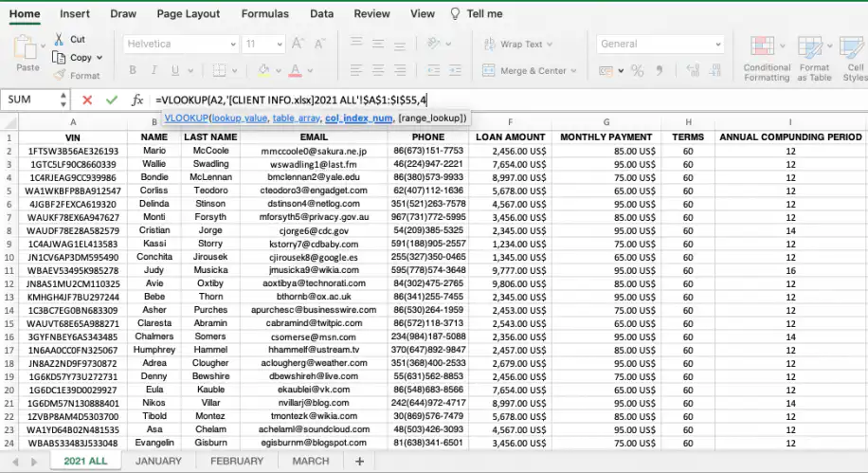
Task: Select the Format painter brush
Action: click(60, 75)
